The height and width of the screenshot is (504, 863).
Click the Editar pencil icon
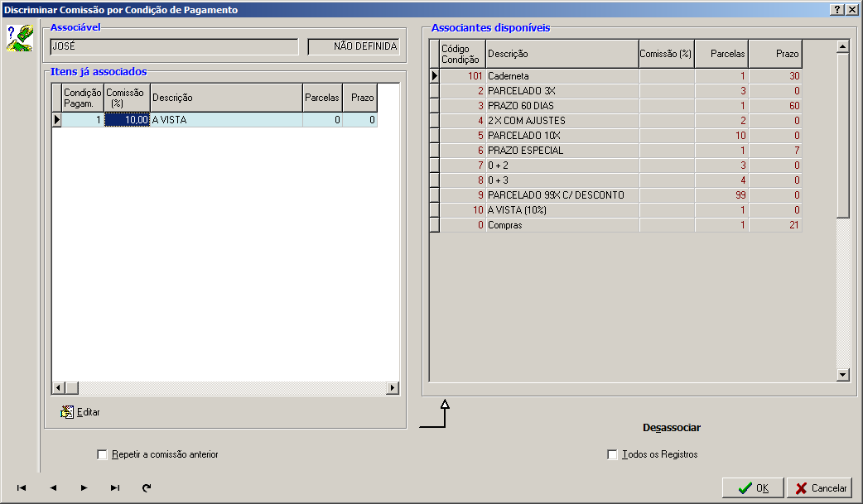68,412
